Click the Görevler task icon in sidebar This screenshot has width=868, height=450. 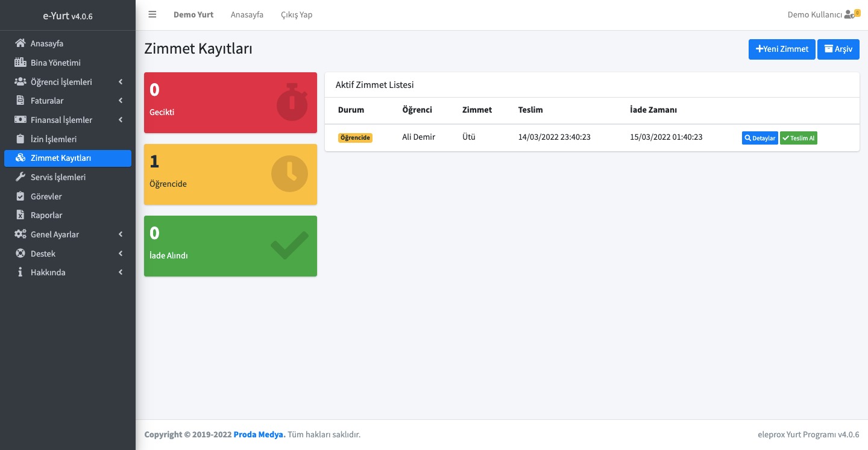[20, 196]
